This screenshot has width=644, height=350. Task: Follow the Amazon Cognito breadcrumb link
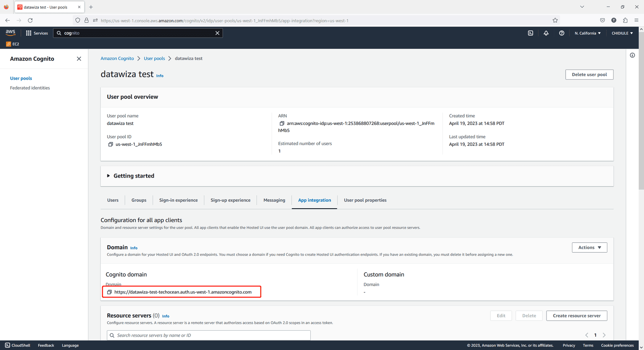117,58
